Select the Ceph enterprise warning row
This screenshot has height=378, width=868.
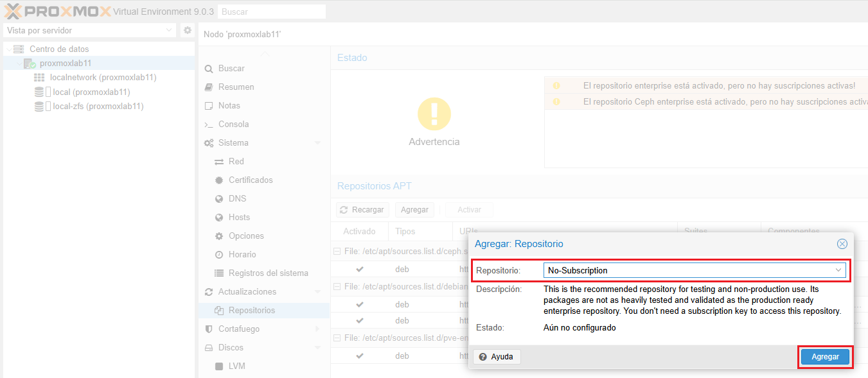click(706, 101)
